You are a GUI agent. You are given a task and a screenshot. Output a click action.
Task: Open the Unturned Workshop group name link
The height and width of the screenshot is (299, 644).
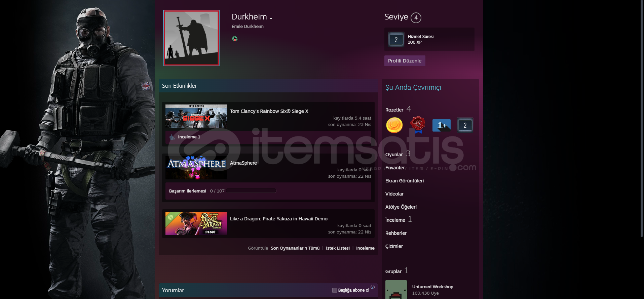point(432,287)
